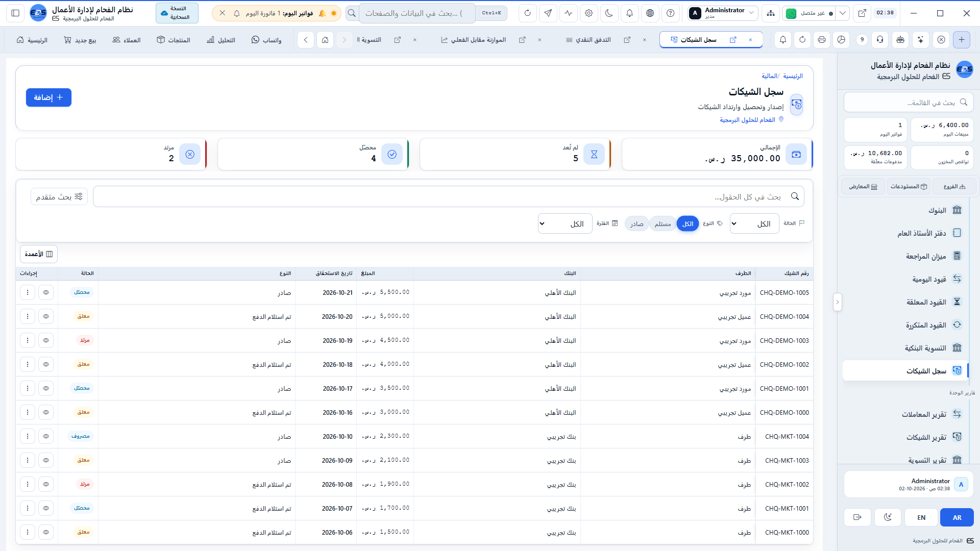980x551 pixels.
Task: Open actions menu for CHQ-DEMO-1001 row
Action: (x=28, y=388)
